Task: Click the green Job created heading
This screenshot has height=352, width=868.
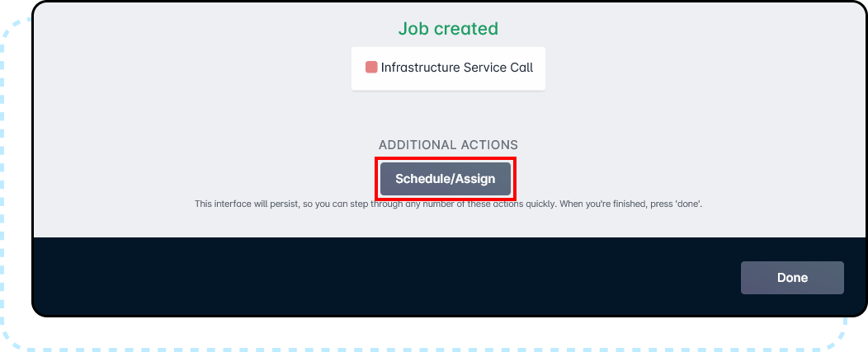Action: [x=448, y=29]
